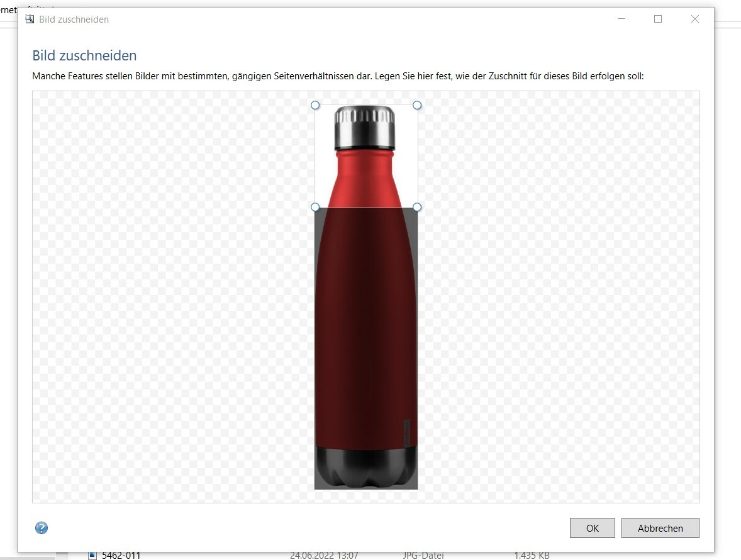The width and height of the screenshot is (741, 560).
Task: Click the bright red bottle neck inside selection
Action: click(x=365, y=179)
